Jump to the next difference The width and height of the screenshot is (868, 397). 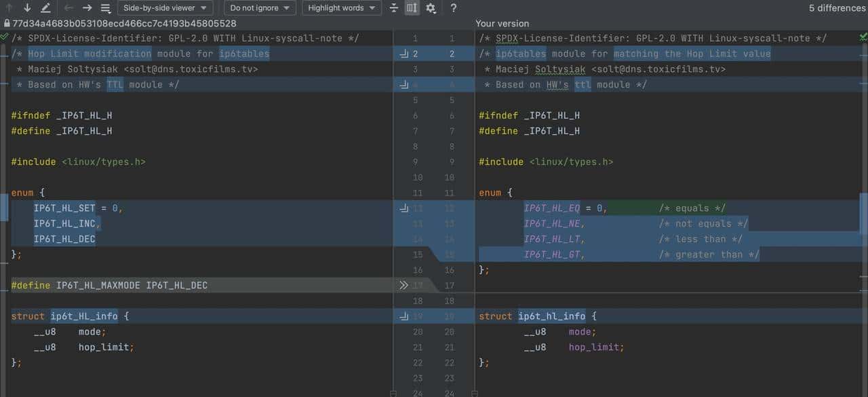tap(26, 7)
